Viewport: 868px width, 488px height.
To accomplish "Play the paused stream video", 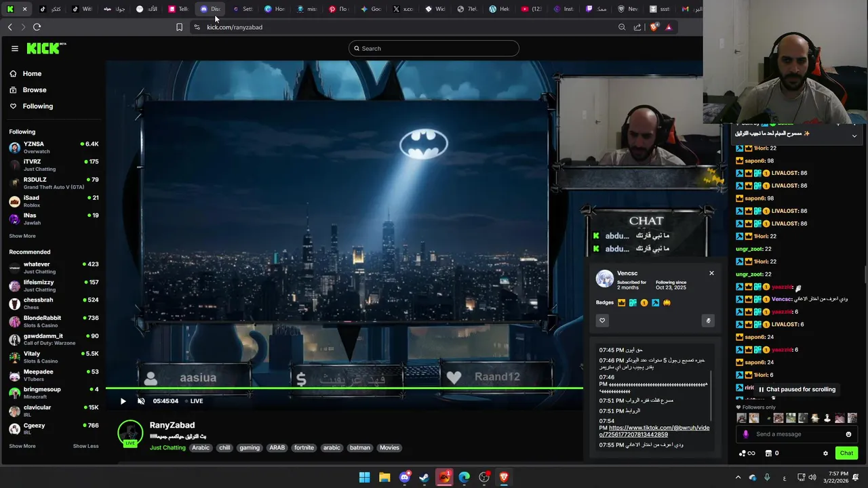I will [x=123, y=401].
